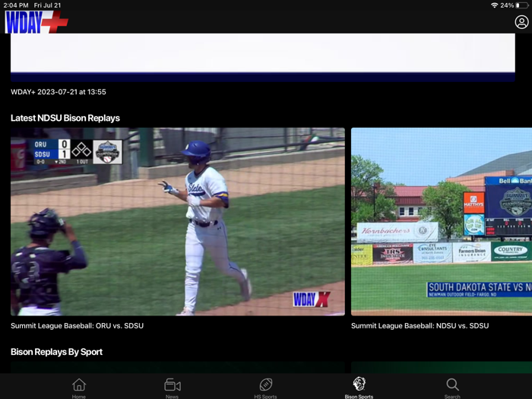
Task: Click the 'Latest NDSU Bison Replays' heading
Action: point(65,118)
